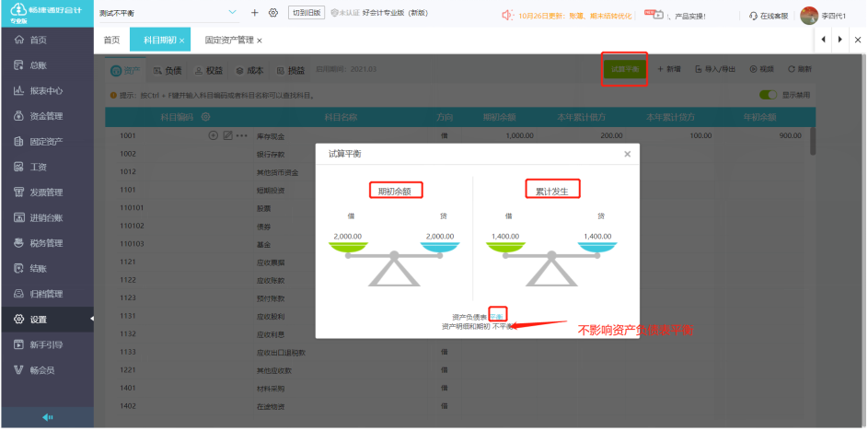Switch to the 负债 tab

(168, 70)
